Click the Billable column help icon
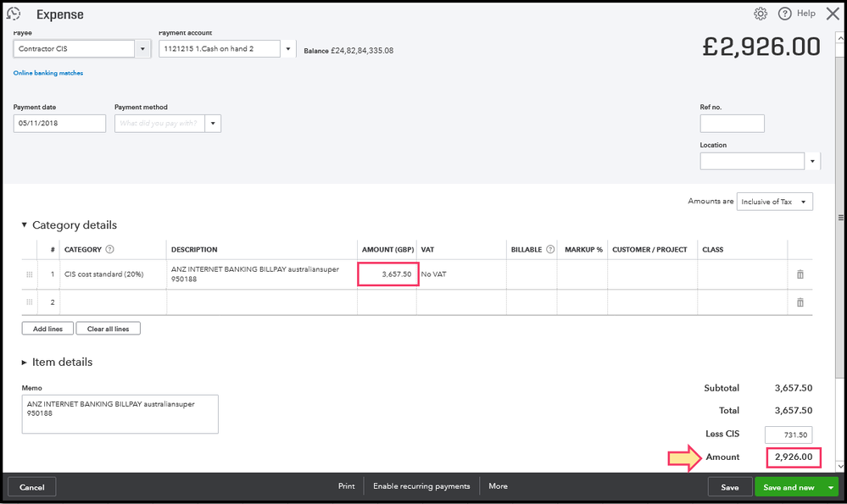The height and width of the screenshot is (504, 847). pyautogui.click(x=550, y=249)
